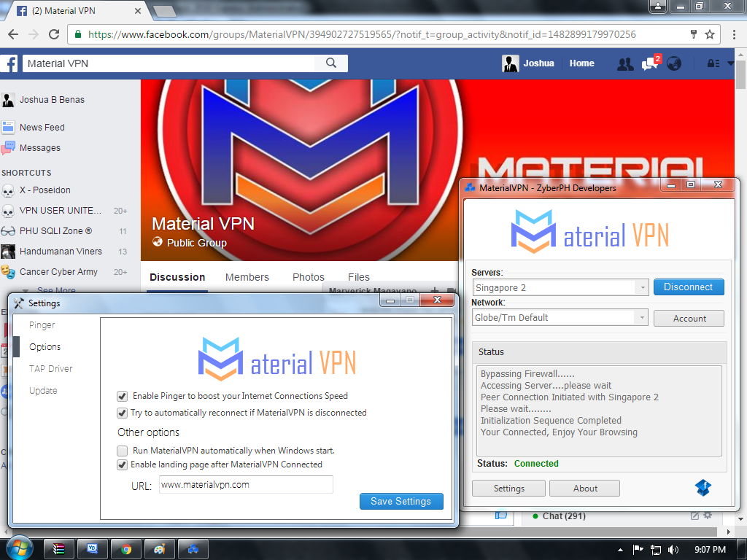This screenshot has height=560, width=747.
Task: Toggle auto reconnect checkbox
Action: point(122,413)
